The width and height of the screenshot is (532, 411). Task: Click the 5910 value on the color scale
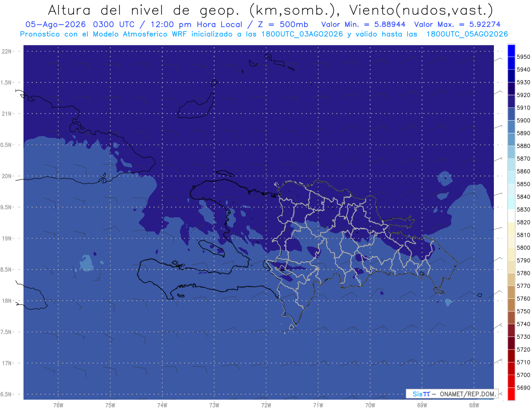click(x=524, y=108)
